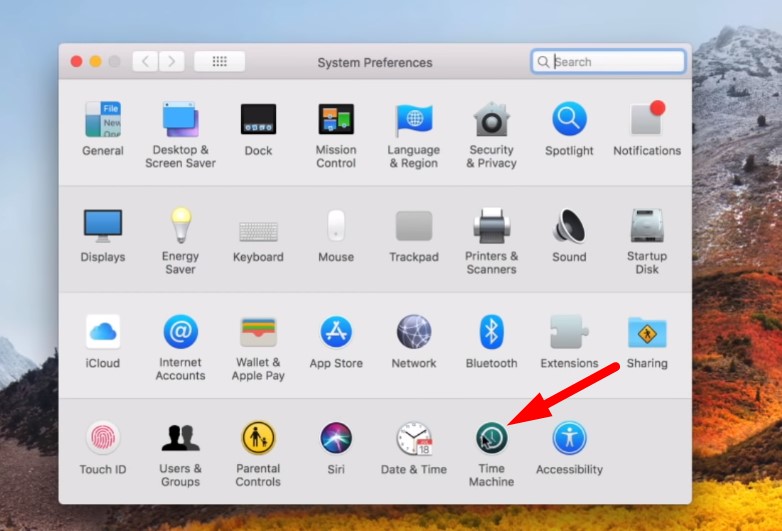The width and height of the screenshot is (782, 531).
Task: Open General preferences pane
Action: [103, 120]
